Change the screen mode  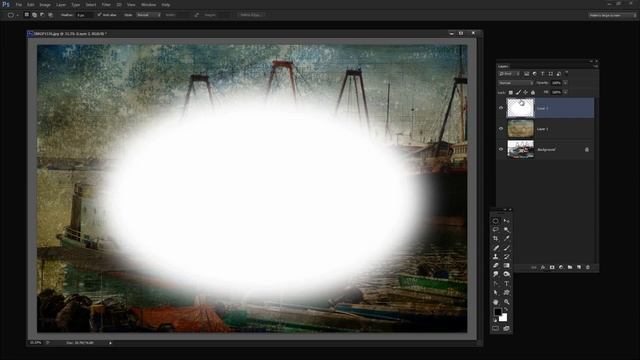coord(507,328)
